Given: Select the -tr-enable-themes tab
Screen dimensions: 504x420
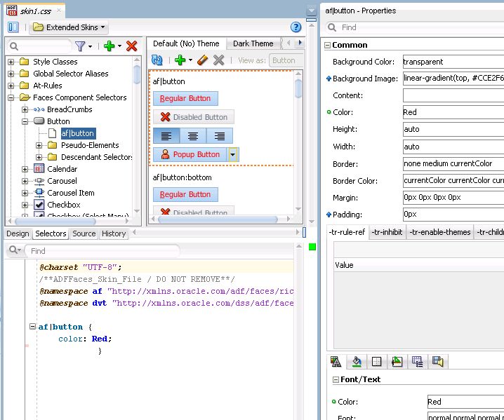Looking at the screenshot, I should pos(439,232).
